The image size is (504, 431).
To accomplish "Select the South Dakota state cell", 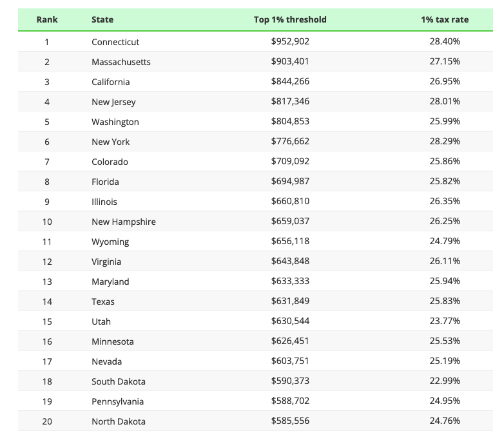I will pos(119,381).
